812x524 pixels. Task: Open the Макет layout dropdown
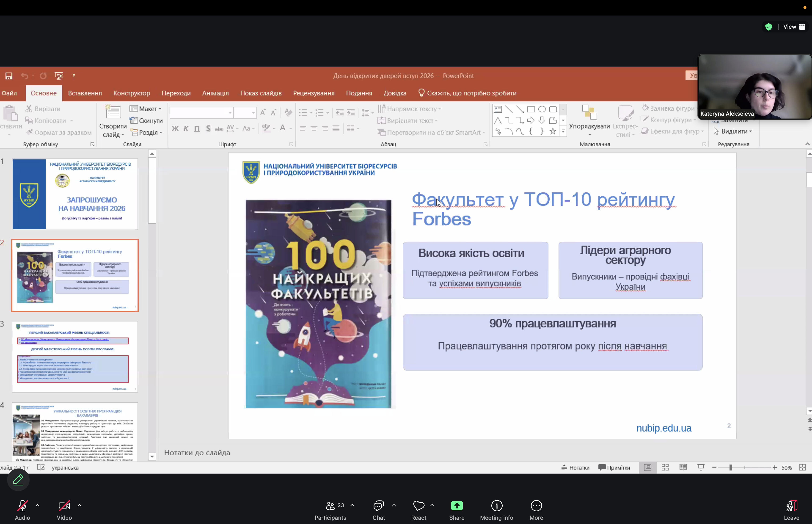tap(146, 109)
